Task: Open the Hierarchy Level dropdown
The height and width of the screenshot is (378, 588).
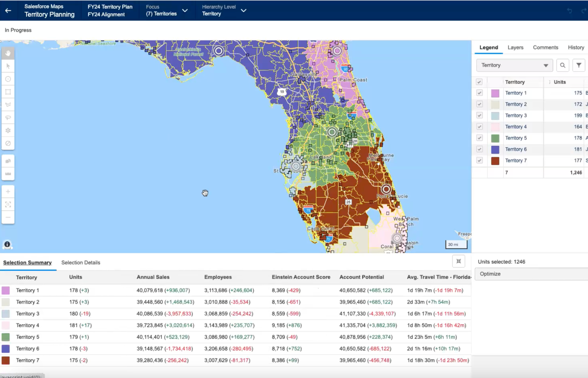Action: click(x=243, y=11)
